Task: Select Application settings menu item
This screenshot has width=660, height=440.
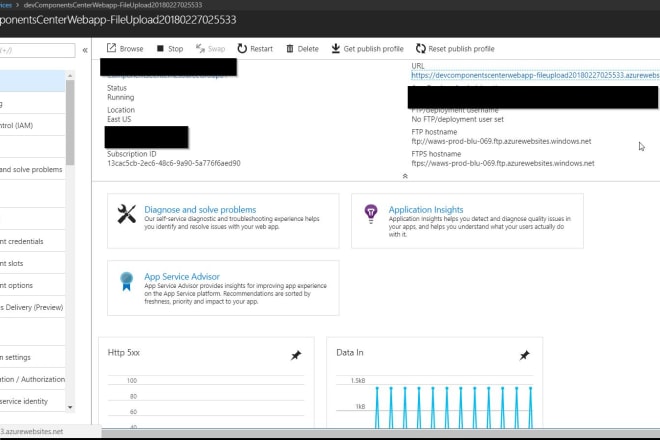Action: click(x=32, y=357)
